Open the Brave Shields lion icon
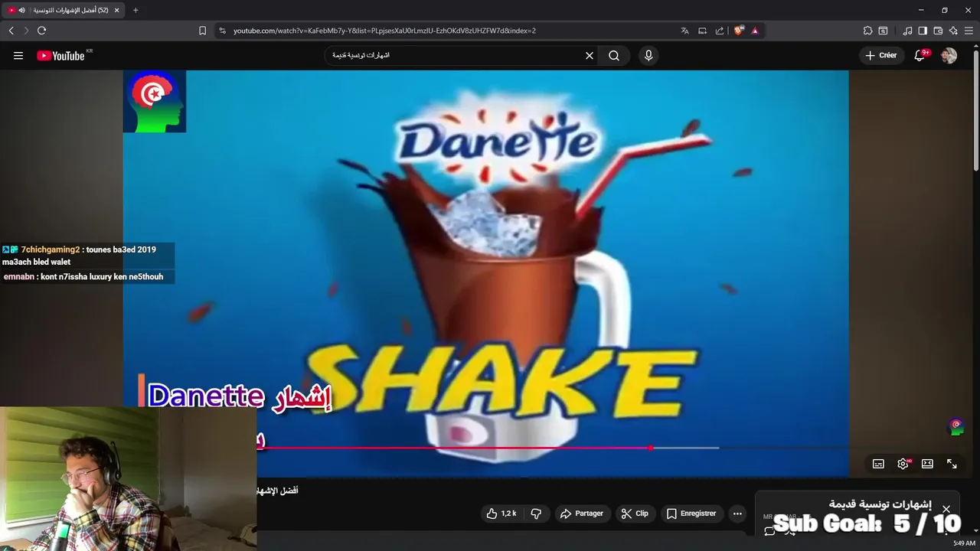The height and width of the screenshot is (551, 980). (739, 31)
